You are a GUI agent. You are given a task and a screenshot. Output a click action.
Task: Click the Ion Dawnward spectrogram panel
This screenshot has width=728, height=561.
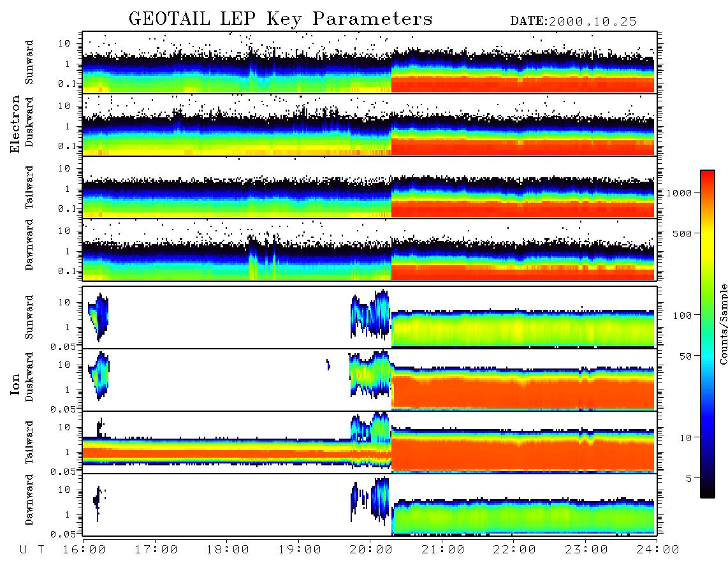370,505
